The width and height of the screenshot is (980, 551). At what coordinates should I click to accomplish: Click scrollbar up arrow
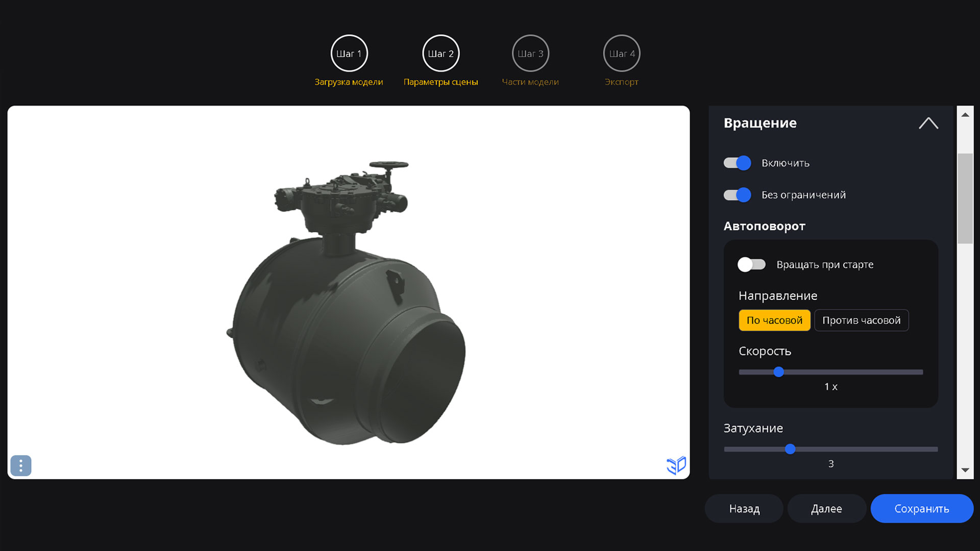coord(965,115)
